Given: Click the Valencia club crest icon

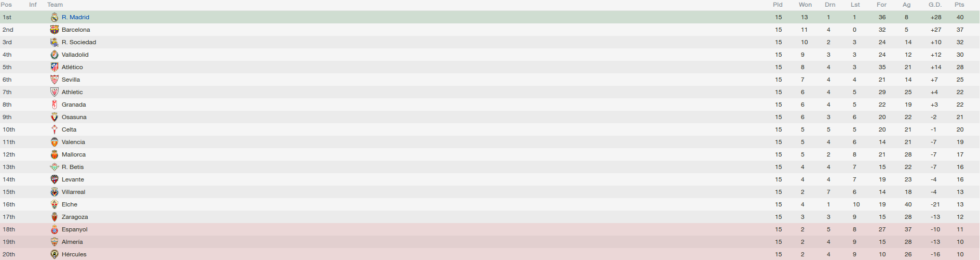Looking at the screenshot, I should coord(55,142).
